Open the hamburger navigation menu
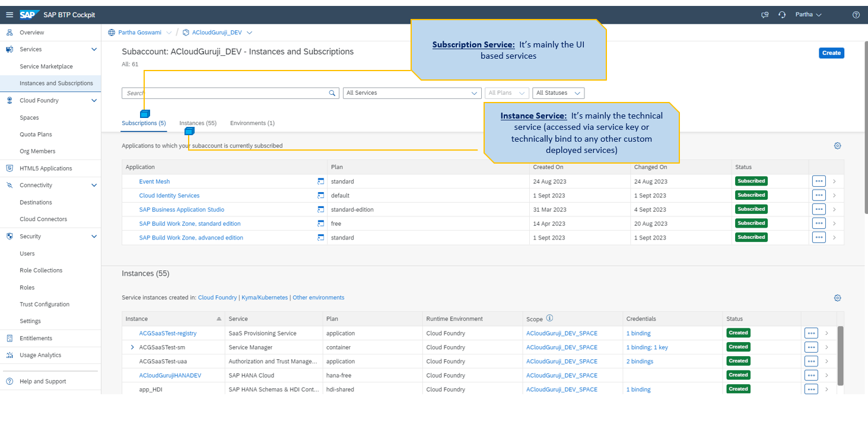Viewport: 868px width, 428px height. click(x=9, y=15)
